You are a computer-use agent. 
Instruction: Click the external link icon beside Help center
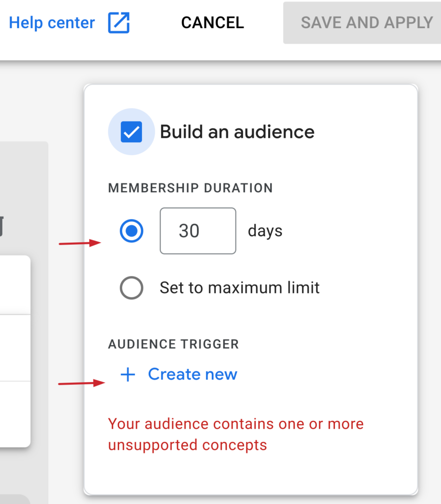[119, 23]
